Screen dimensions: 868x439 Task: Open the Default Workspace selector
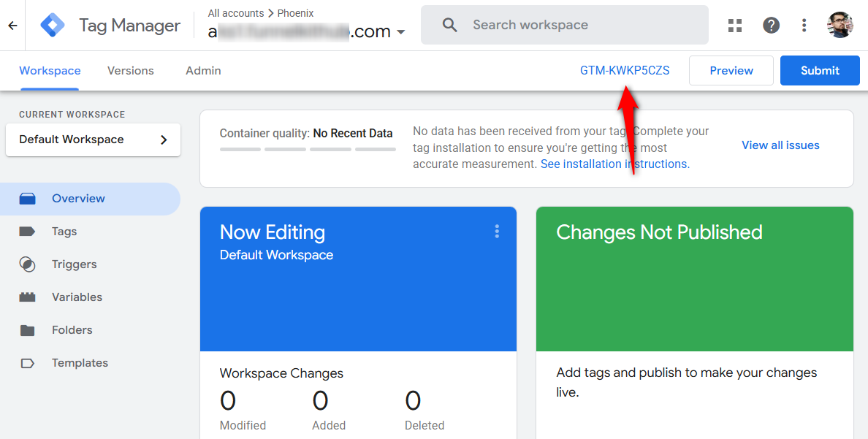(x=93, y=140)
